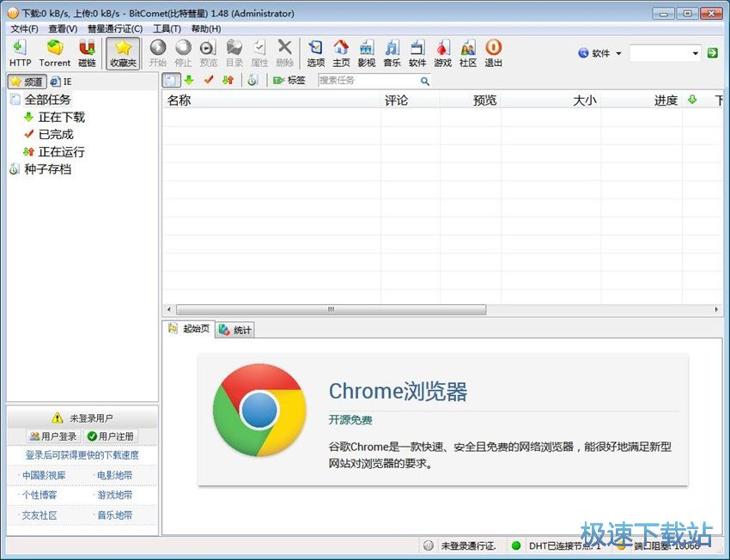Image resolution: width=730 pixels, height=560 pixels.
Task: Click the 删除 delete task icon
Action: 284,53
